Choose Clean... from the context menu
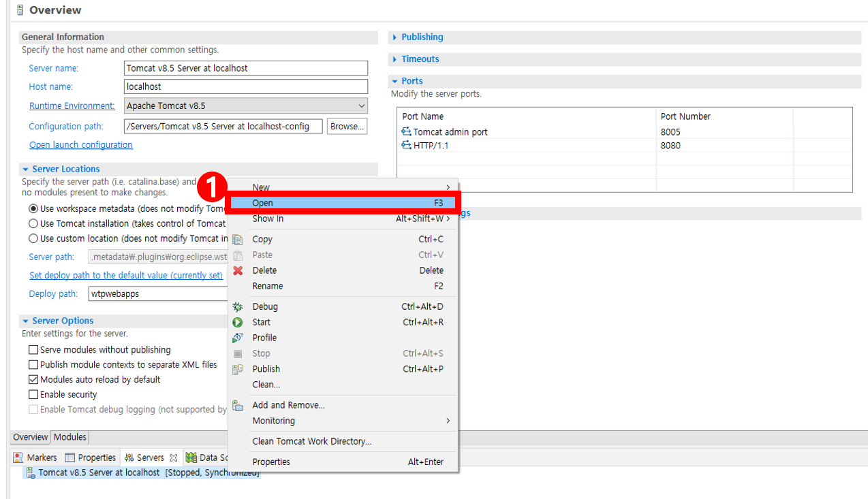This screenshot has height=499, width=868. click(x=343, y=385)
